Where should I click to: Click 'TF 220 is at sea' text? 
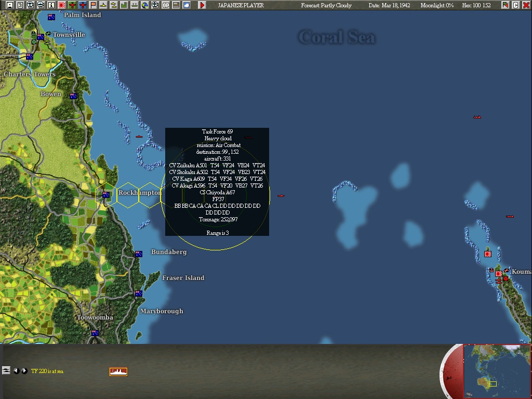tap(47, 371)
